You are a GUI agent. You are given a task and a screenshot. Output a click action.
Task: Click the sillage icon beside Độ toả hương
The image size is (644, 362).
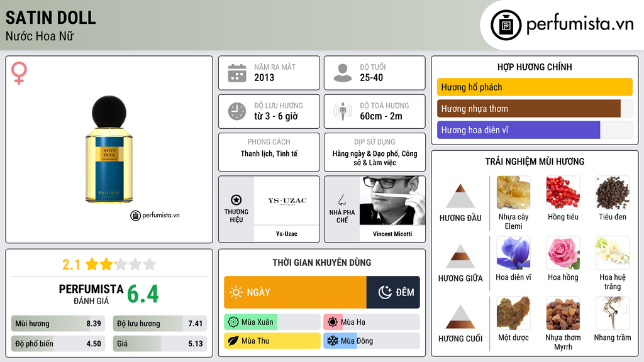pyautogui.click(x=343, y=111)
